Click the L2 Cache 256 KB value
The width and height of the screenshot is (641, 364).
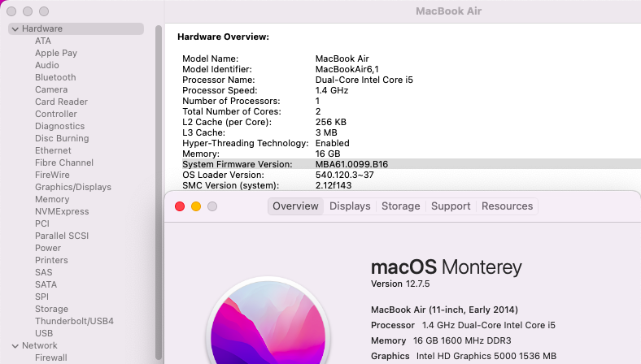click(331, 122)
